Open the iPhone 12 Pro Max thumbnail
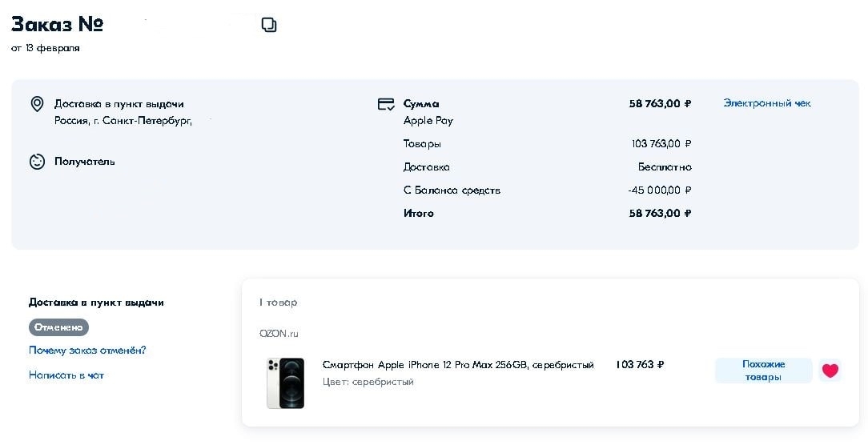 (x=285, y=383)
